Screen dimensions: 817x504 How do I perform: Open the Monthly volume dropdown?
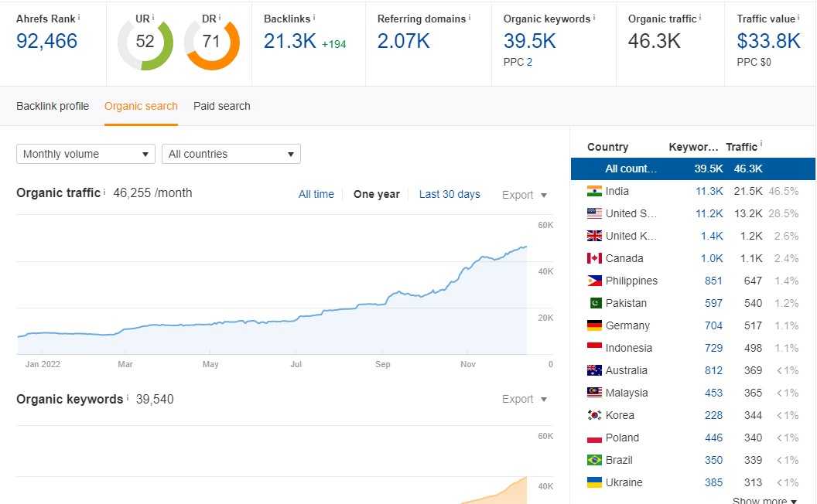point(86,154)
